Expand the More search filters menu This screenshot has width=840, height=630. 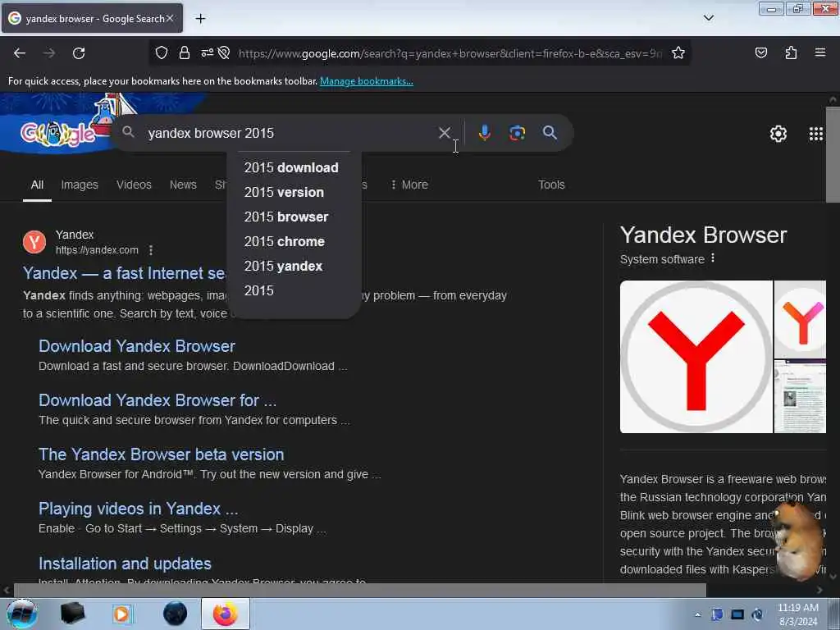[x=410, y=185]
